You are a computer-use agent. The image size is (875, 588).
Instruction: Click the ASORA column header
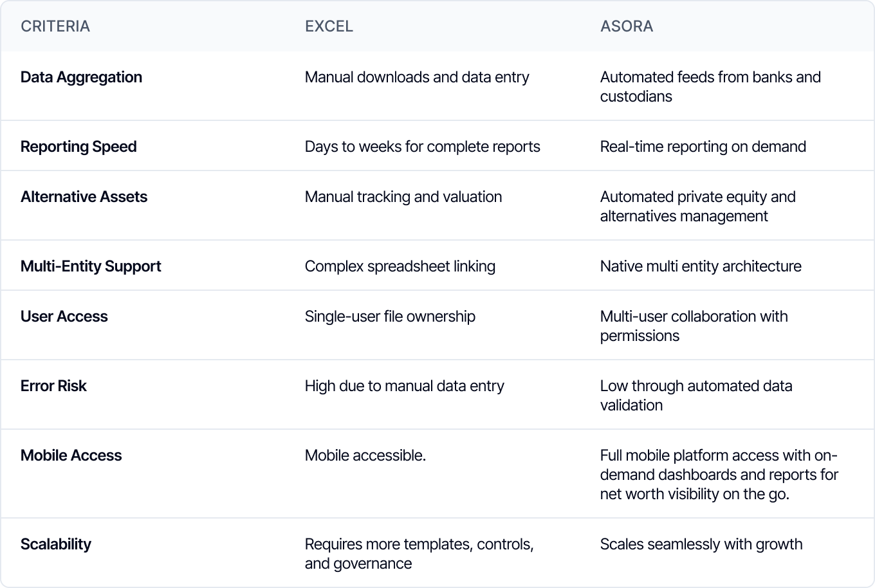[x=627, y=26]
